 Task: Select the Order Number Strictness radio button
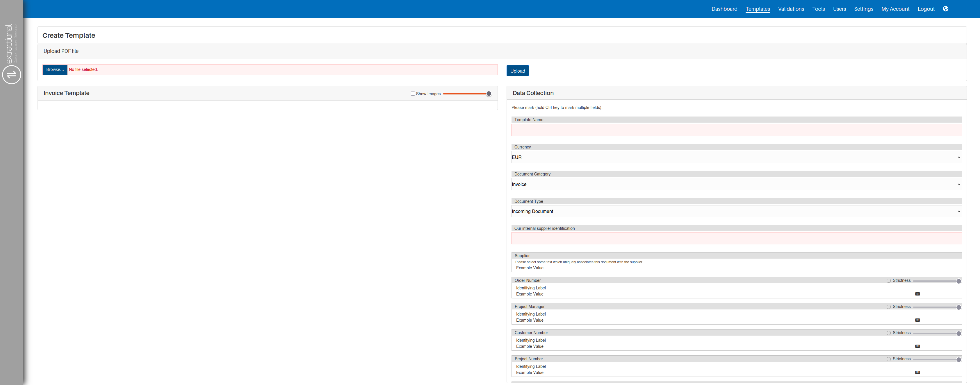(x=889, y=281)
